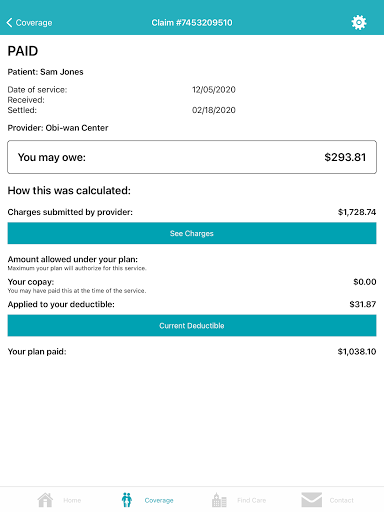The height and width of the screenshot is (512, 384).
Task: Tap the $293.81 owed amount
Action: [x=345, y=157]
